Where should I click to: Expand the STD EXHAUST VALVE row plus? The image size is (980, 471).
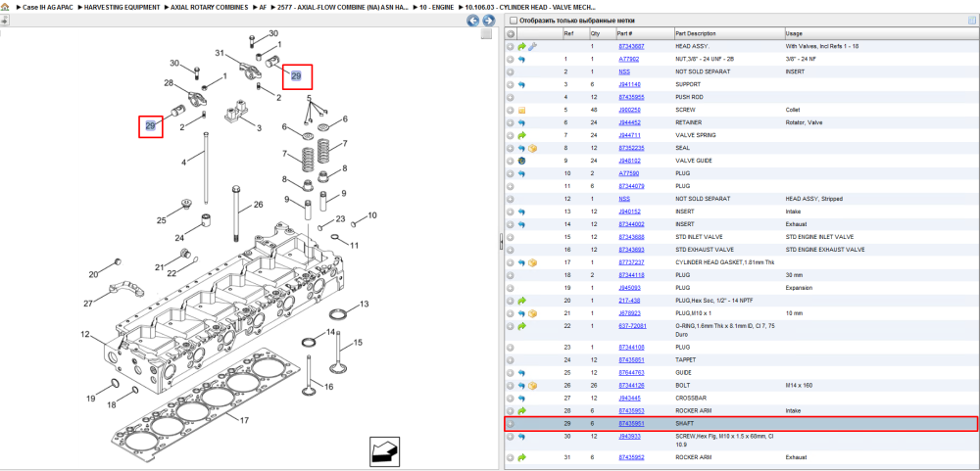coord(510,250)
